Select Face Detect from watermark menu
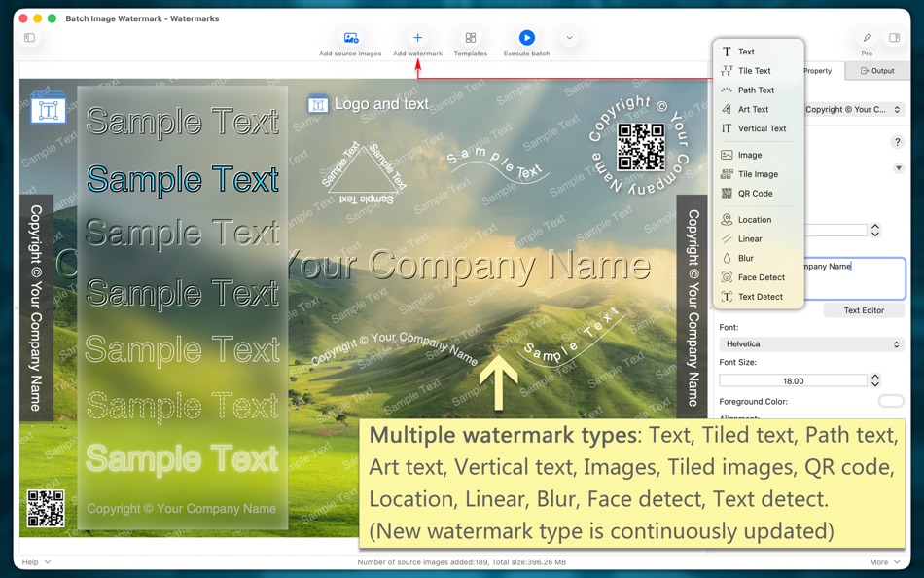Viewport: 924px width, 578px height. pos(758,277)
